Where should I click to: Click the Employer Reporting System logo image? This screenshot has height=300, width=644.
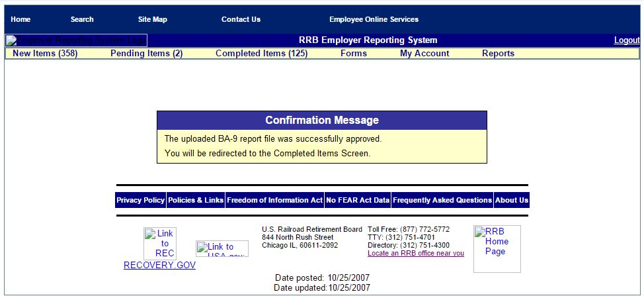pos(76,40)
